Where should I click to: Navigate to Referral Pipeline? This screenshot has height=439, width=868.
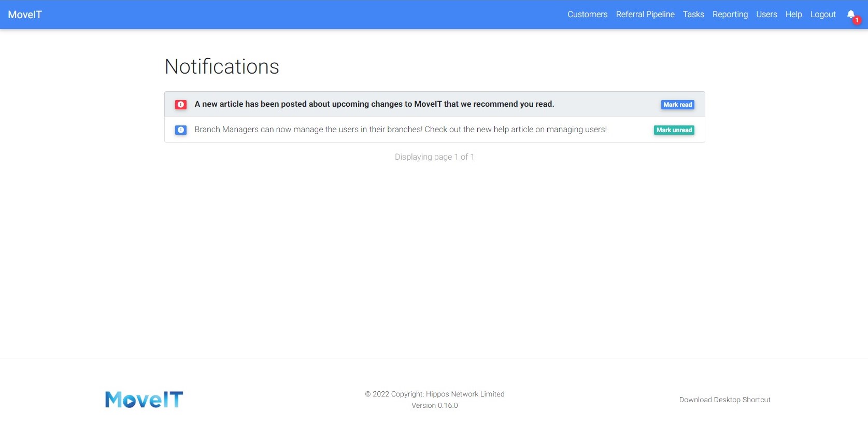click(645, 15)
